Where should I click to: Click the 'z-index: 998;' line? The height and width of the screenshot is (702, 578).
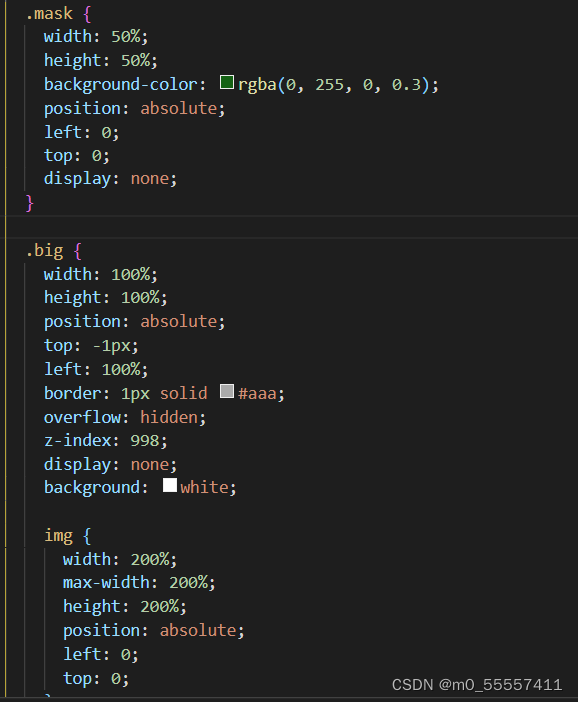pyautogui.click(x=106, y=441)
